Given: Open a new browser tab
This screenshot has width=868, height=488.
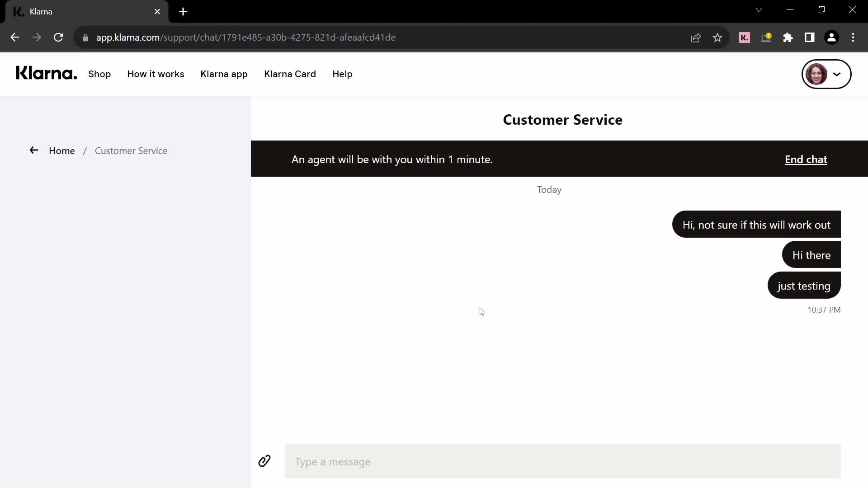Looking at the screenshot, I should [183, 12].
